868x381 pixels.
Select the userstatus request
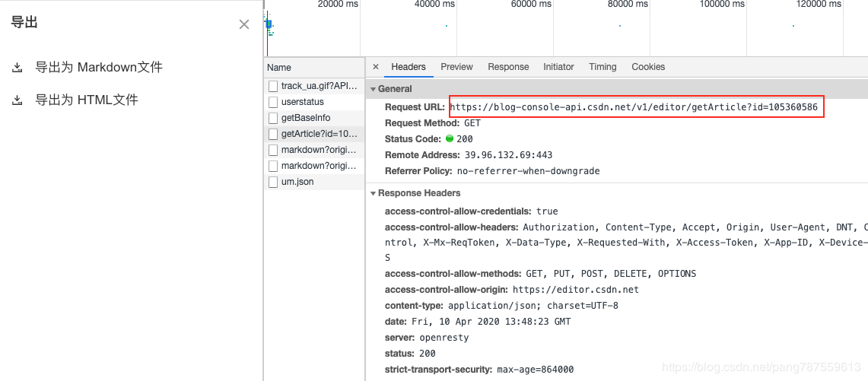click(x=314, y=102)
